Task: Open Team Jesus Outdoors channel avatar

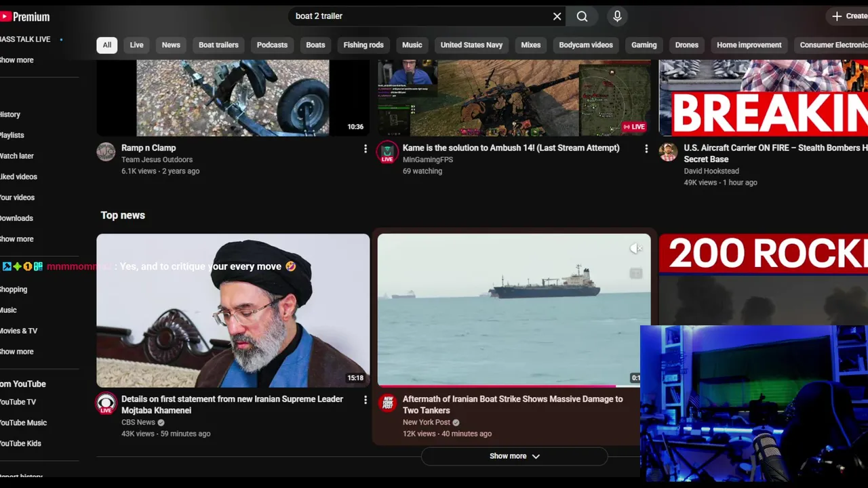Action: (106, 152)
